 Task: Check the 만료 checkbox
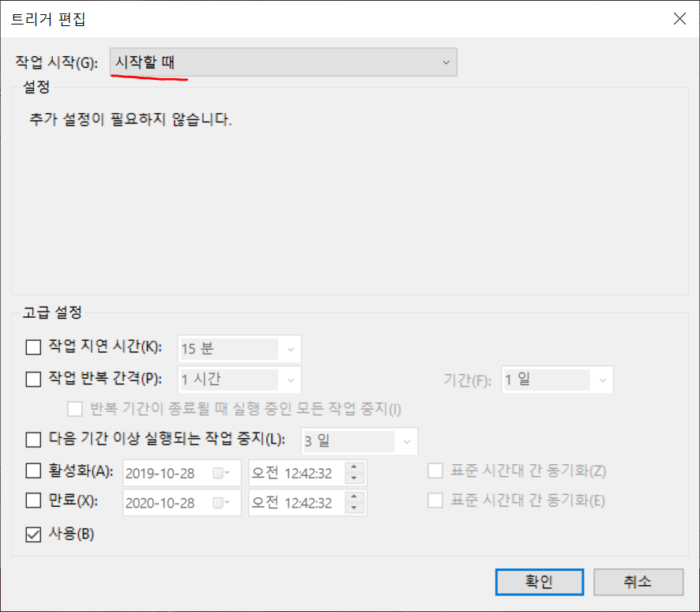[33, 501]
